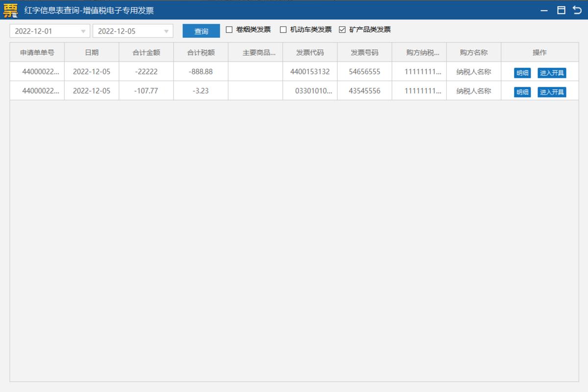Click the undo arrow icon in title bar

pyautogui.click(x=577, y=9)
